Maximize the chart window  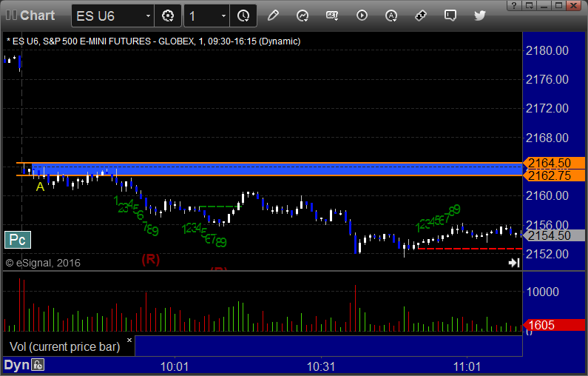[x=558, y=5]
